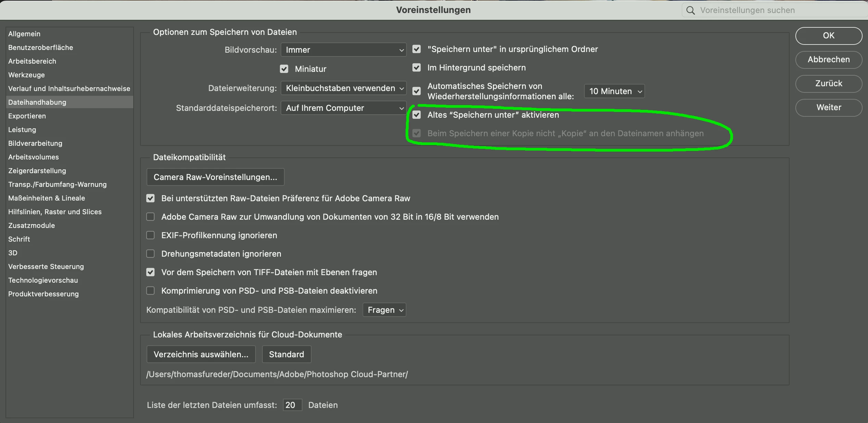Open the Fragen compatibility dropdown
868x423 pixels.
(384, 310)
